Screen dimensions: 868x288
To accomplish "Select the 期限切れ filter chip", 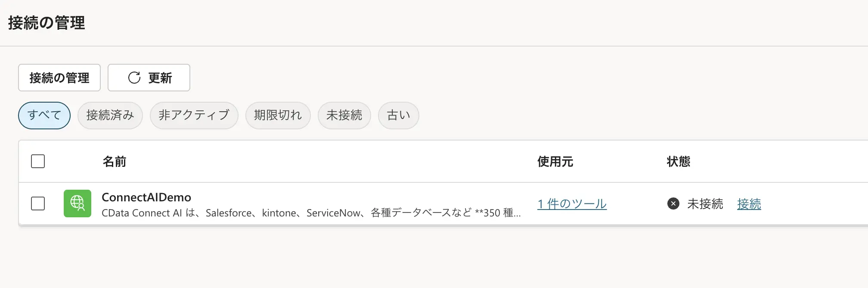I will 278,115.
